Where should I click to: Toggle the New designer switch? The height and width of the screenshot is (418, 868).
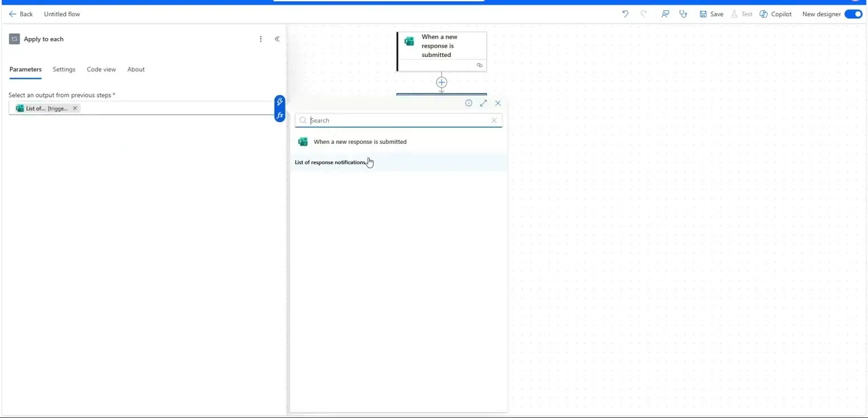click(853, 14)
